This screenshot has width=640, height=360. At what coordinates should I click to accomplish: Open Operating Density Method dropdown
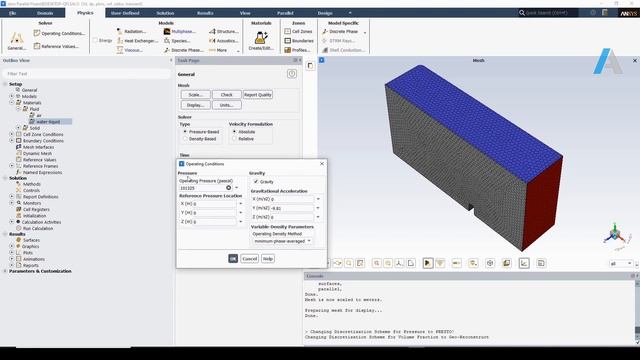[282, 241]
